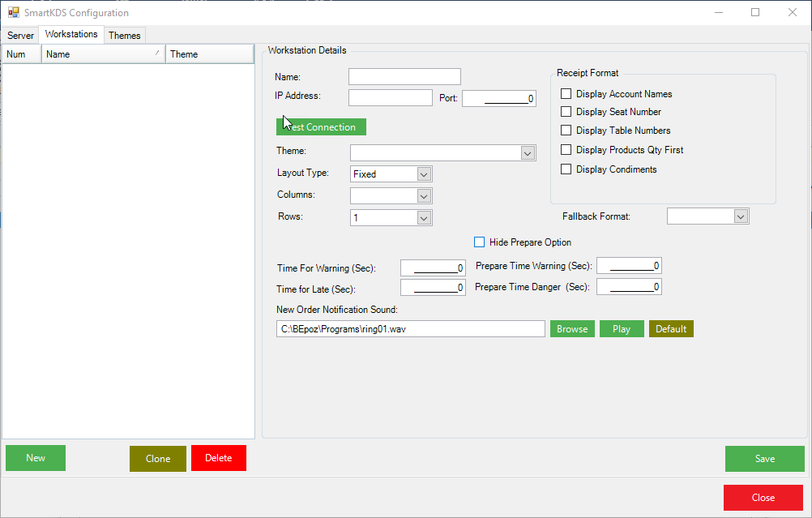
Task: Switch to the Server tab
Action: pyautogui.click(x=20, y=35)
